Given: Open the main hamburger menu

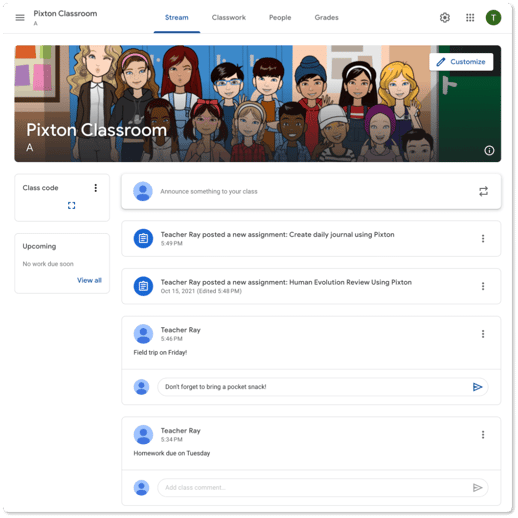Looking at the screenshot, I should tap(20, 17).
